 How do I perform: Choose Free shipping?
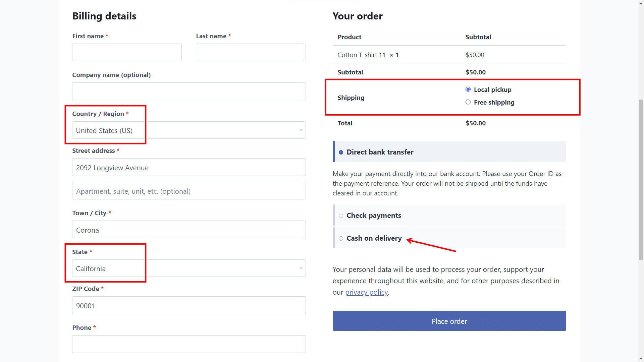pos(468,102)
